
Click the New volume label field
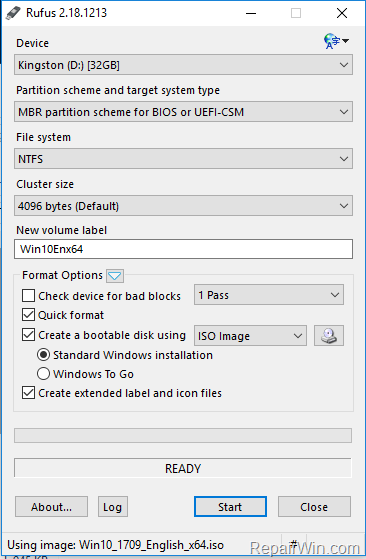(183, 249)
